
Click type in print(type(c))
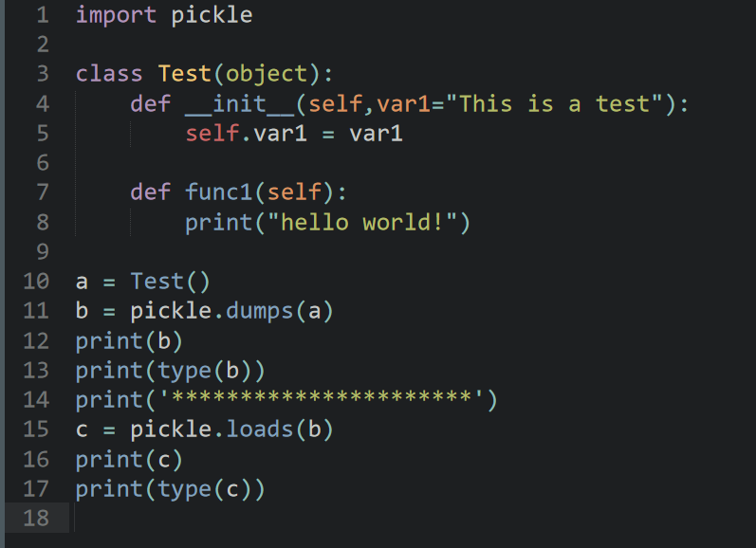[x=184, y=489]
